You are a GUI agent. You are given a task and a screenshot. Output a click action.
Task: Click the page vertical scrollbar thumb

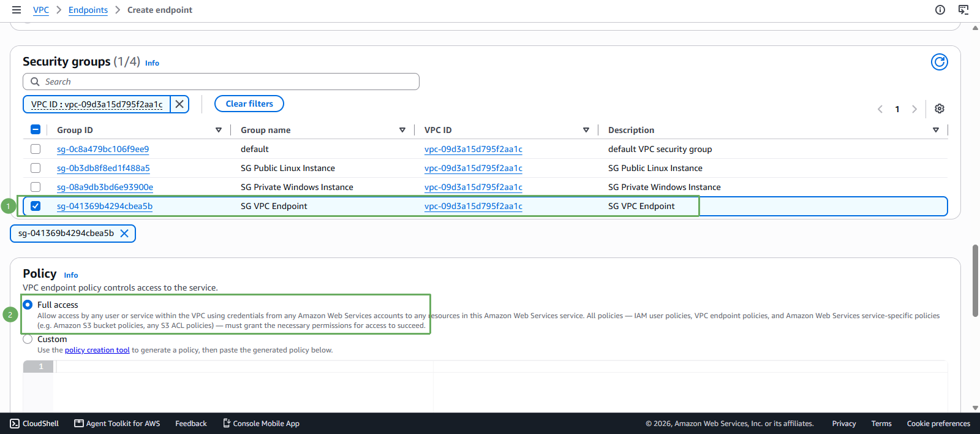click(975, 281)
